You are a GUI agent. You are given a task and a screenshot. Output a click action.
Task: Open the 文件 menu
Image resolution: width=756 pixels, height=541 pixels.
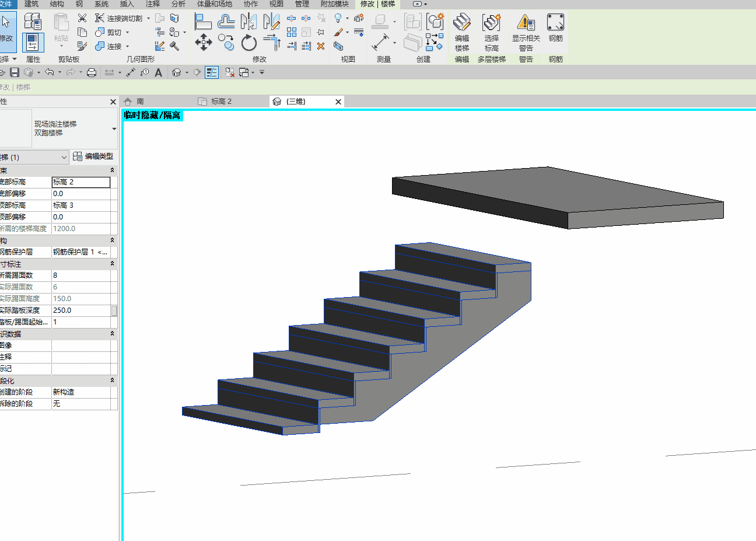tap(7, 4)
